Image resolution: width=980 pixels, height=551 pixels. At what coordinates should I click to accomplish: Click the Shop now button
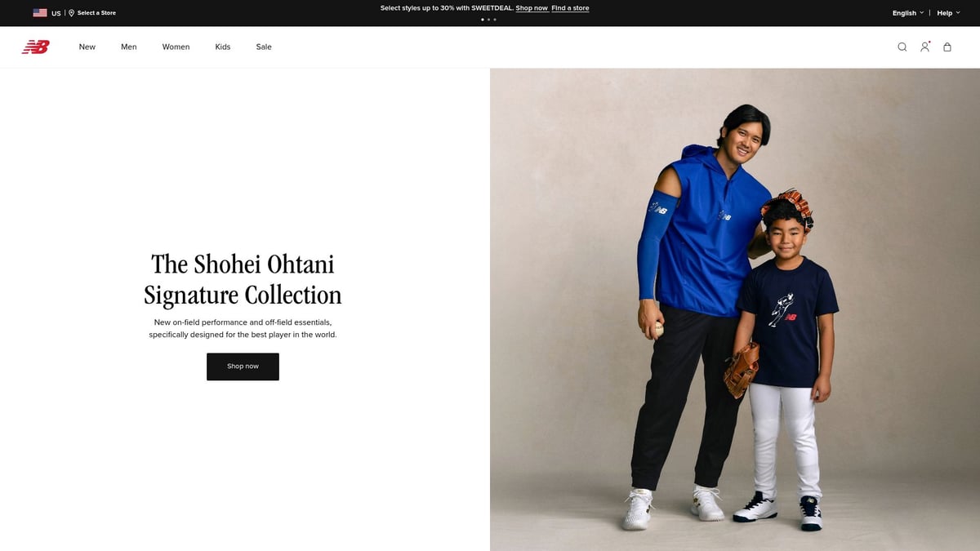(243, 367)
